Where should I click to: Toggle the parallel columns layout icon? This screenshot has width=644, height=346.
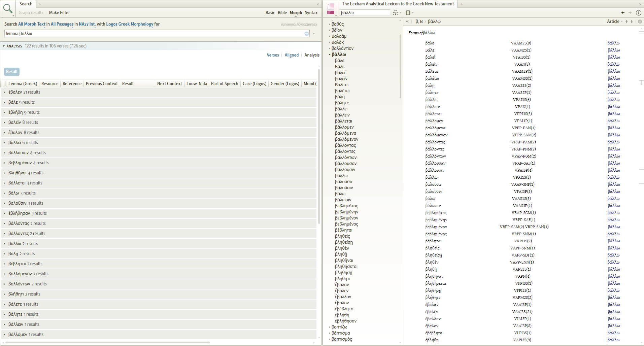coord(408,13)
